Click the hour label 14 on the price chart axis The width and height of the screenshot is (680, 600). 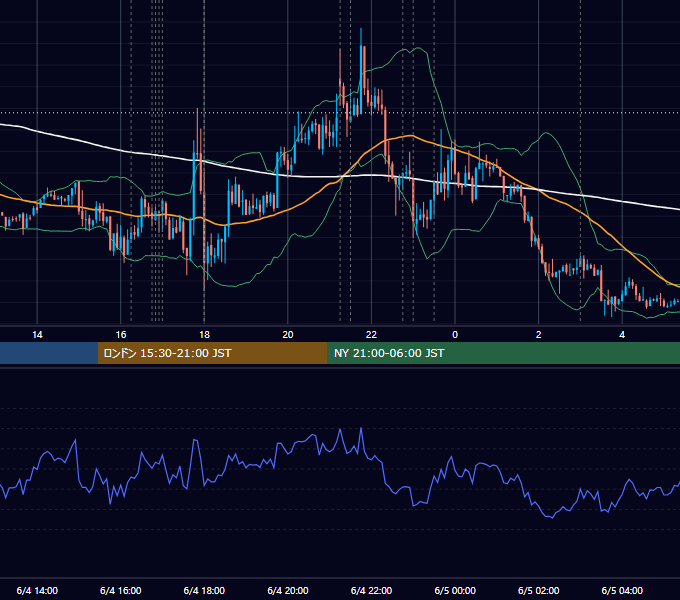coord(37,335)
